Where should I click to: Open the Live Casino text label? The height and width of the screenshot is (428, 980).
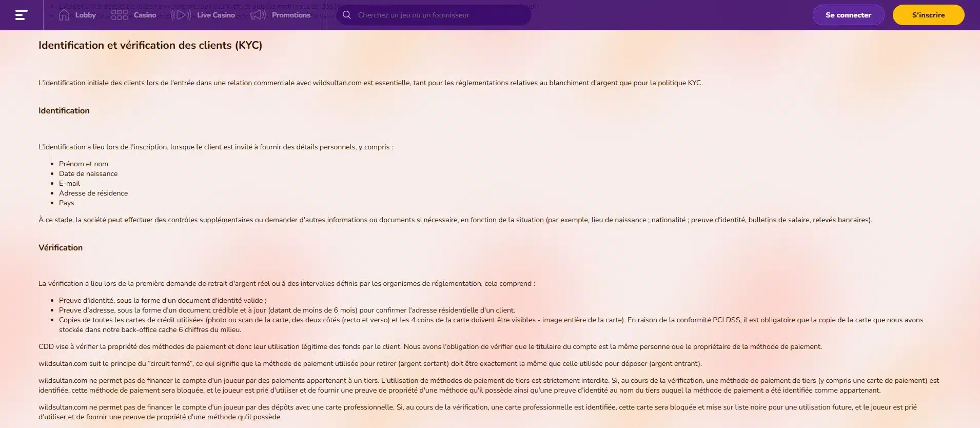pyautogui.click(x=215, y=15)
